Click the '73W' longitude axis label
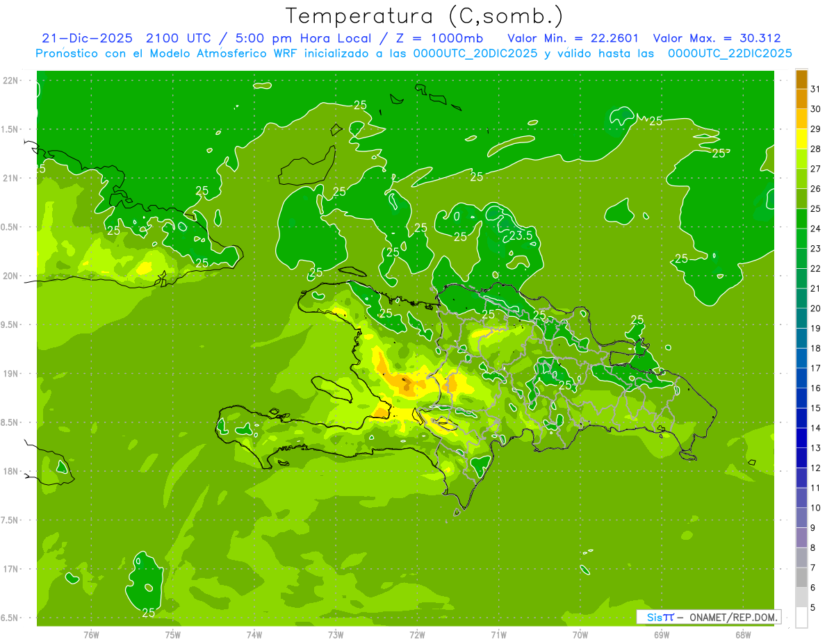This screenshot has height=644, width=834. pyautogui.click(x=336, y=635)
